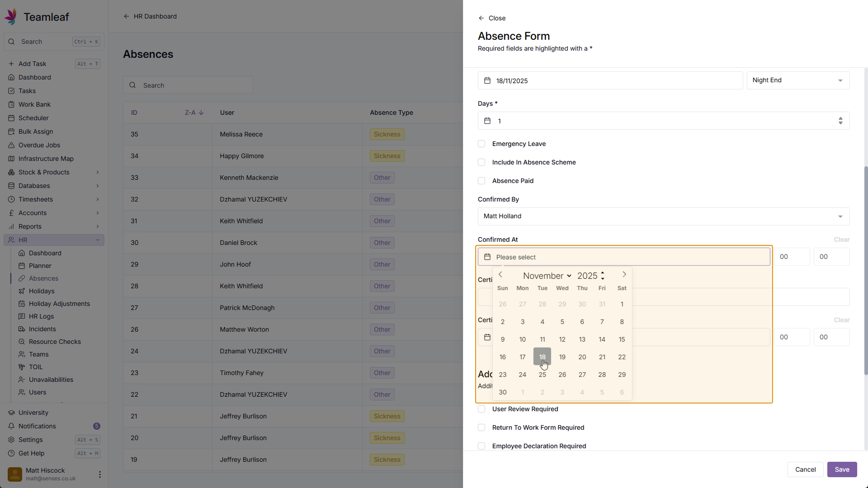The width and height of the screenshot is (868, 488).
Task: Click the Infrastructure Map sidebar icon
Action: point(11,159)
